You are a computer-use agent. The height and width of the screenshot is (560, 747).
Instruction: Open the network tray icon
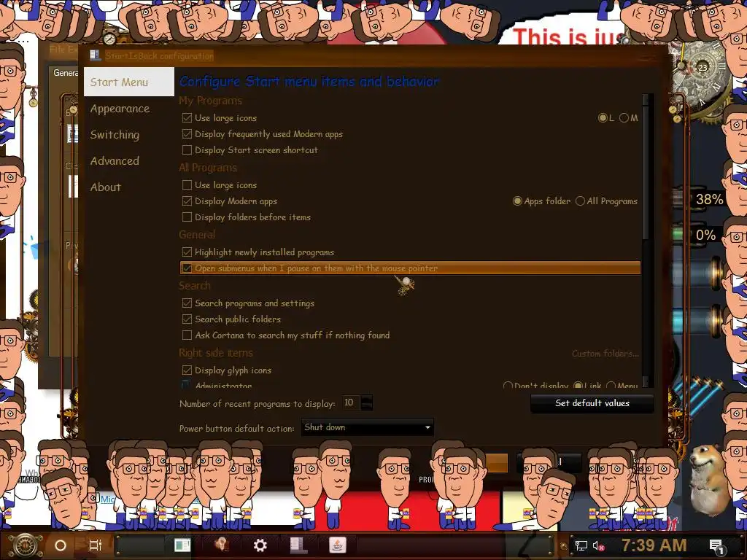[581, 545]
